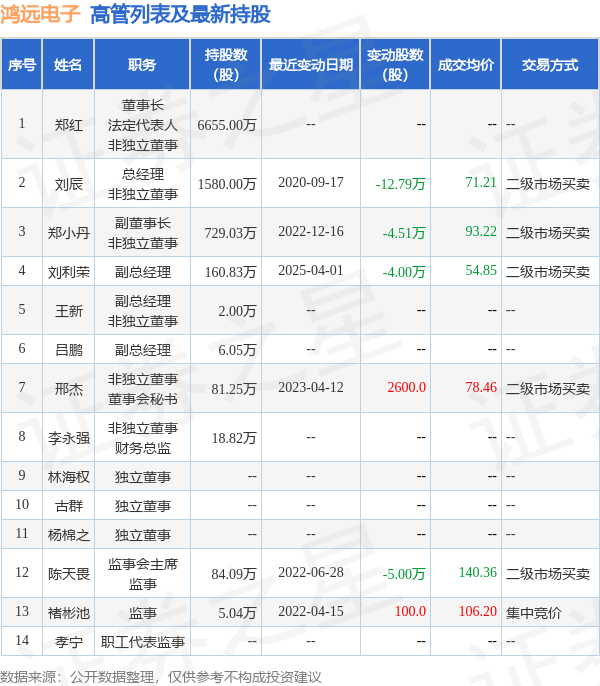Click the holding value 84.09万
This screenshot has height=686, width=600.
(x=234, y=574)
